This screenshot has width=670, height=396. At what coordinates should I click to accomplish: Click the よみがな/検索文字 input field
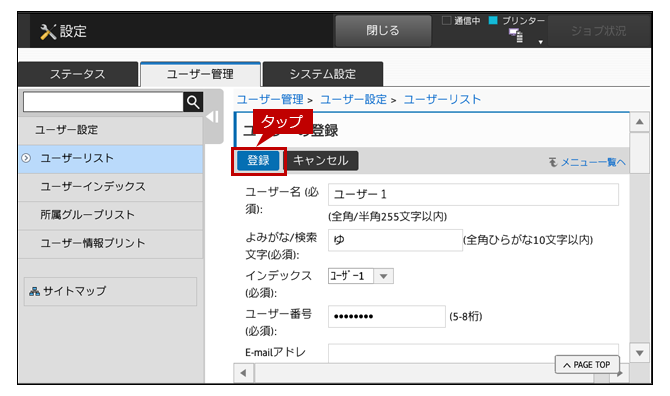pos(395,240)
